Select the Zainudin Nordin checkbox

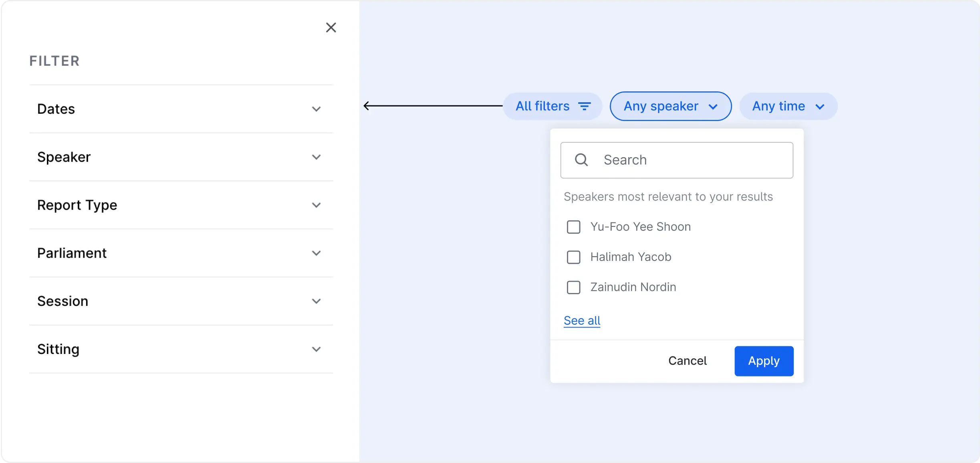tap(573, 287)
